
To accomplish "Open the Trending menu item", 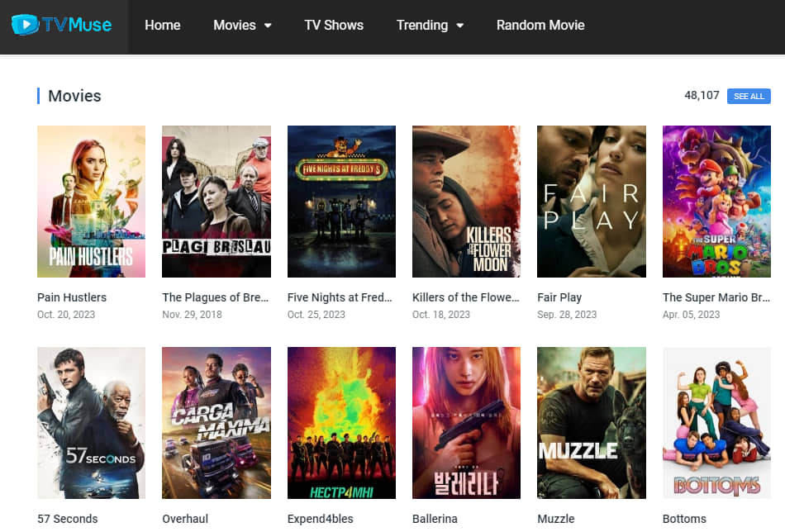I will point(422,25).
